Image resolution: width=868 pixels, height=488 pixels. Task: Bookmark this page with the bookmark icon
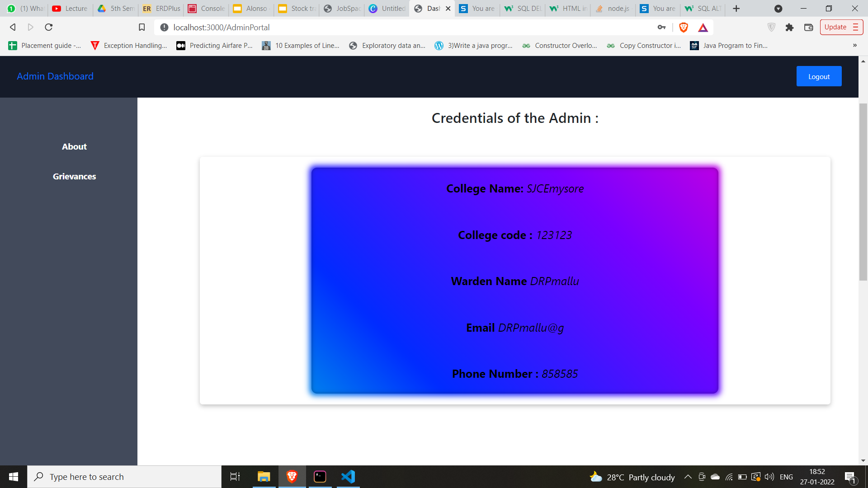coord(142,28)
